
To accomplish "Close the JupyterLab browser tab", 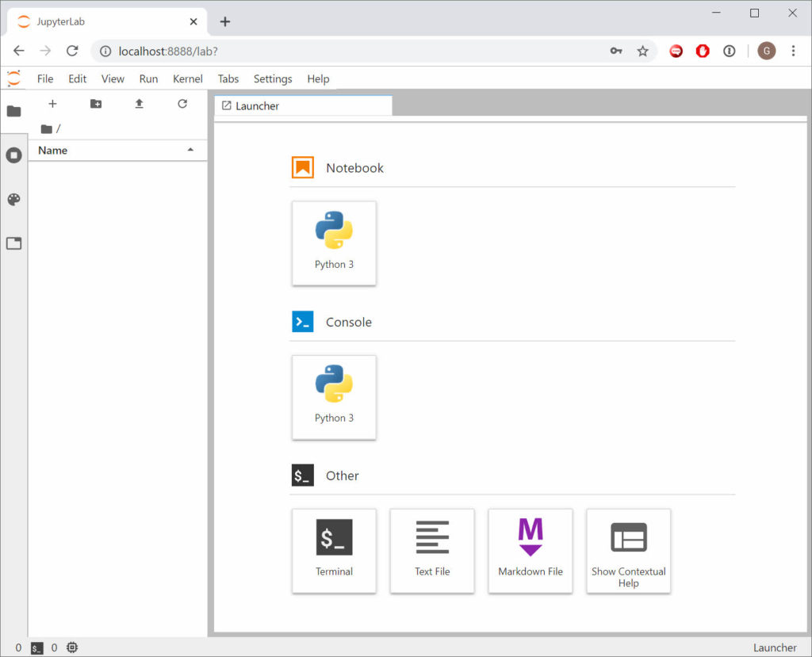I will point(193,21).
